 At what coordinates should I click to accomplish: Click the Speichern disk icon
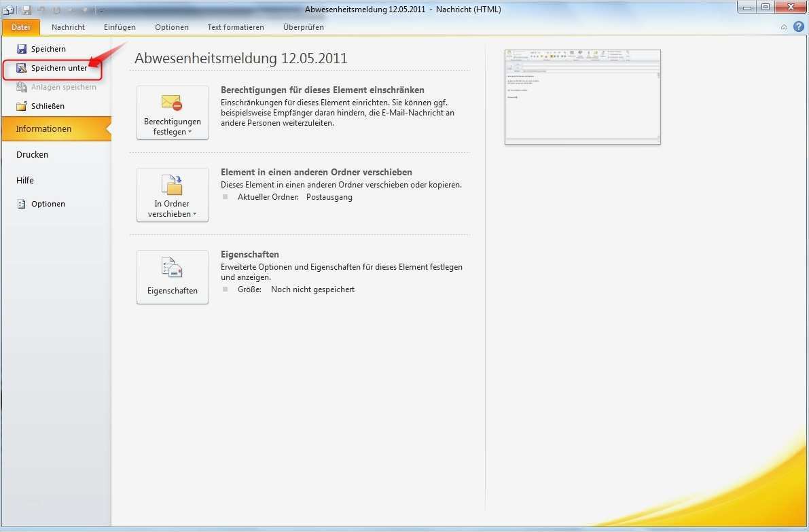pos(22,49)
